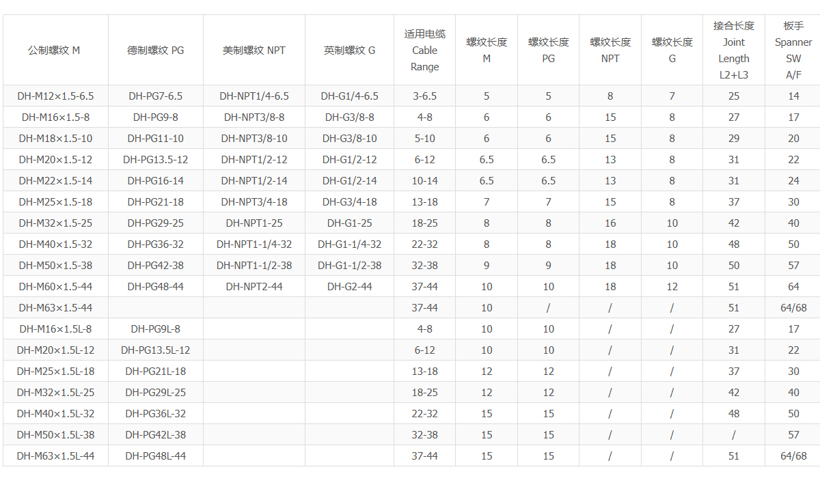
Task: Click the 公制螺纹 M column header
Action: [x=55, y=51]
